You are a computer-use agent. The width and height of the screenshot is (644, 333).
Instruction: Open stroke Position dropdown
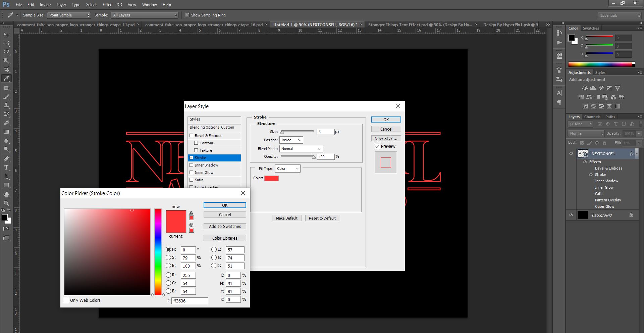(x=291, y=140)
